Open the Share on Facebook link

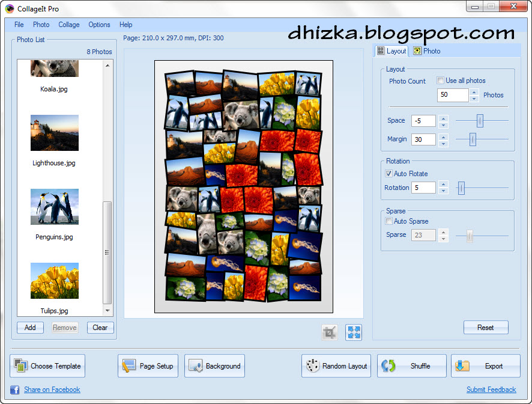tap(52, 390)
